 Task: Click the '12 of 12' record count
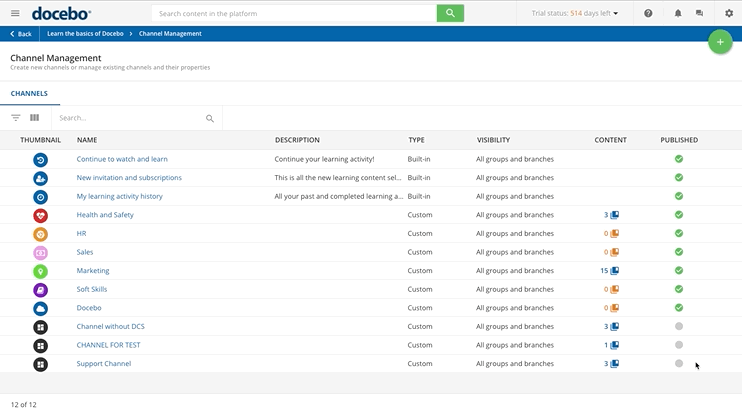24,405
